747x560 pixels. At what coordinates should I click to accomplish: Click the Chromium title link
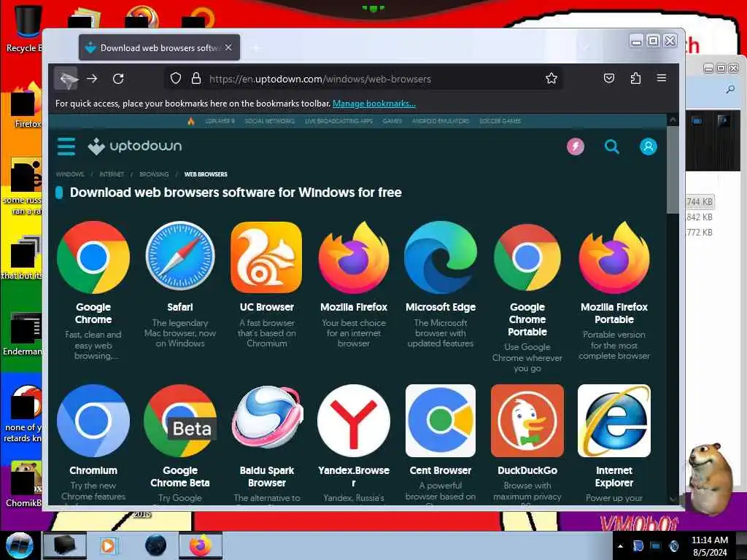(93, 470)
